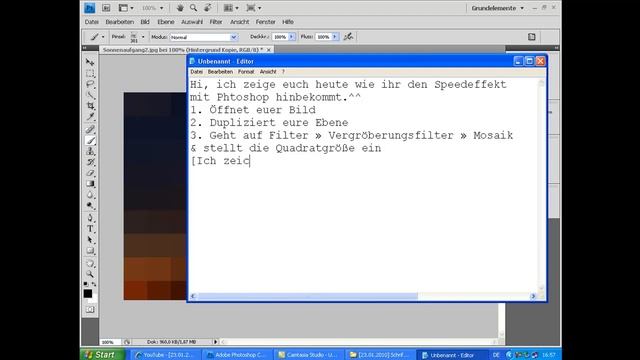Viewport: 640px width, 360px height.
Task: Select the Clone Stamp tool
Action: click(90, 151)
